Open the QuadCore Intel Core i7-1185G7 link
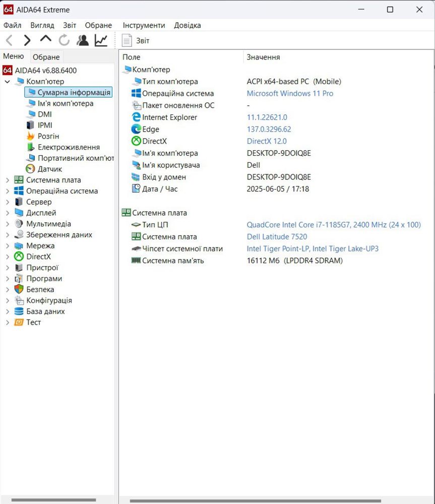 coord(333,224)
